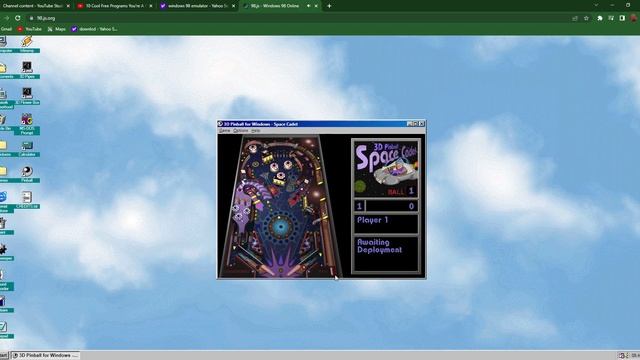Click the Player 1 label
Screen dimensions: 640x360
(373, 220)
